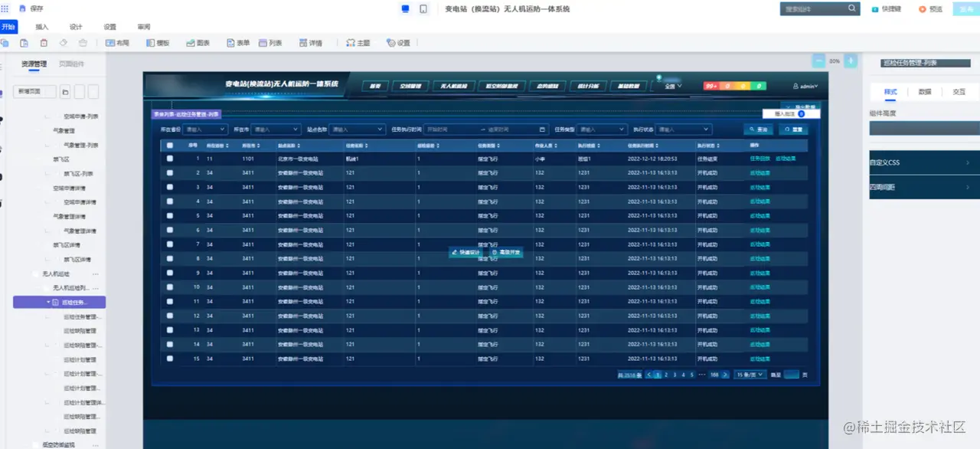Click the copy icon in toolbar
The image size is (980, 449).
(5, 43)
